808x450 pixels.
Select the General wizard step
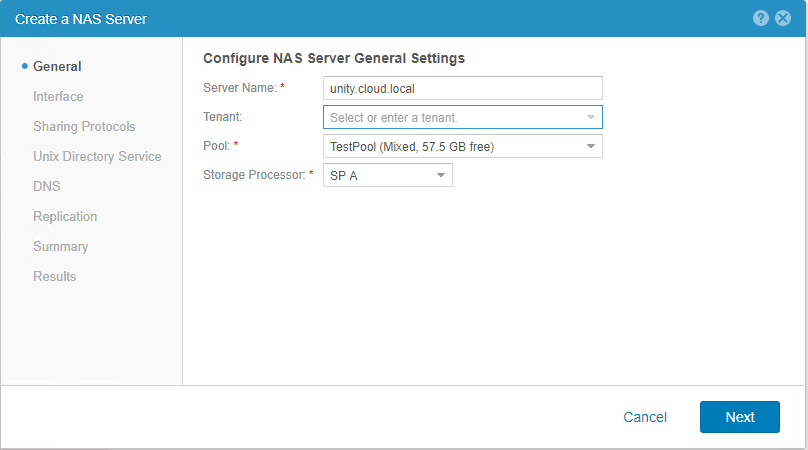pyautogui.click(x=57, y=67)
